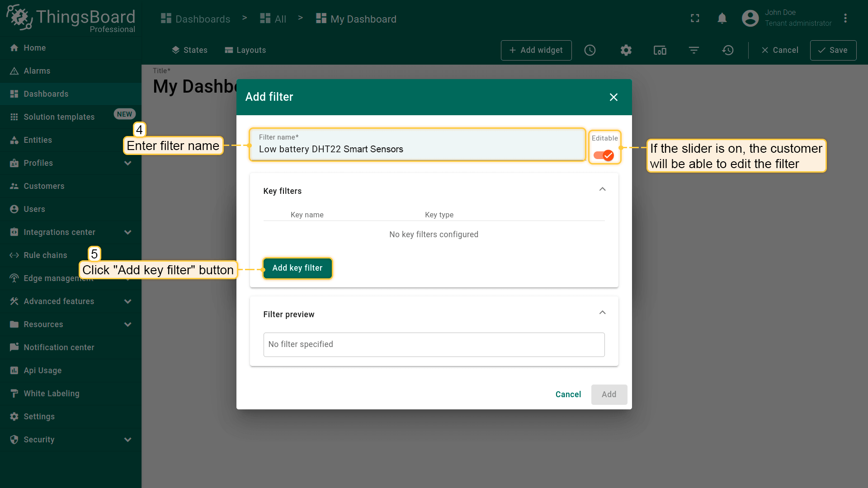This screenshot has width=868, height=488.
Task: Open the States tab
Action: click(x=189, y=50)
